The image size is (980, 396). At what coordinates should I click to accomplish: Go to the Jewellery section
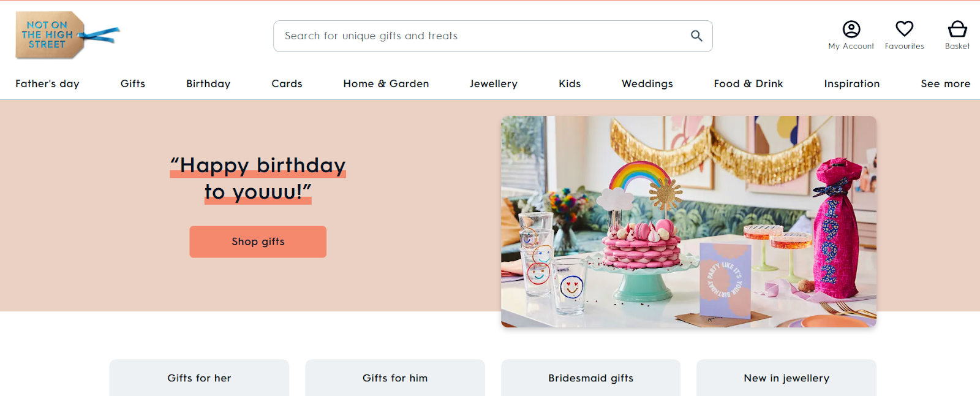point(493,83)
